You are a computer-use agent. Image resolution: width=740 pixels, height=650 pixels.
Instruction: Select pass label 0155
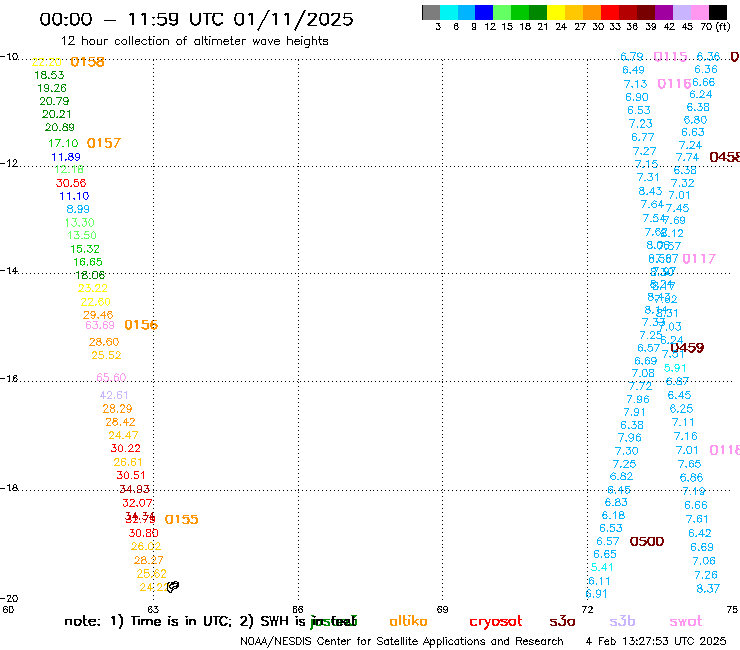click(x=181, y=520)
